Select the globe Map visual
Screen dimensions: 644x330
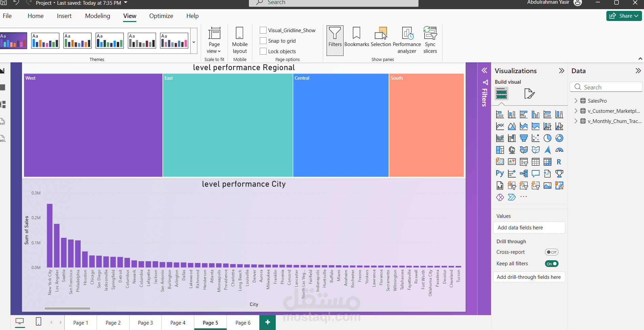pos(512,150)
